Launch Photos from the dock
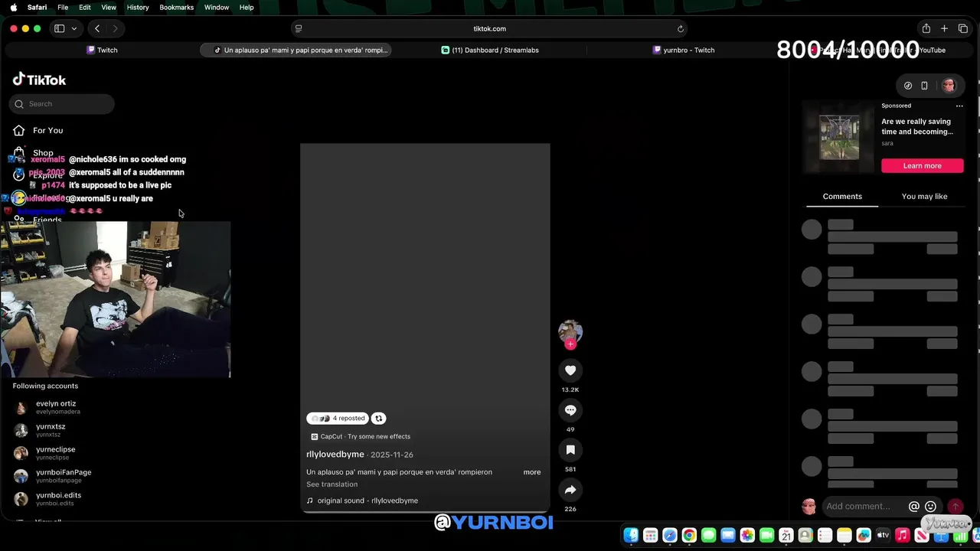This screenshot has width=980, height=551. coord(747,536)
